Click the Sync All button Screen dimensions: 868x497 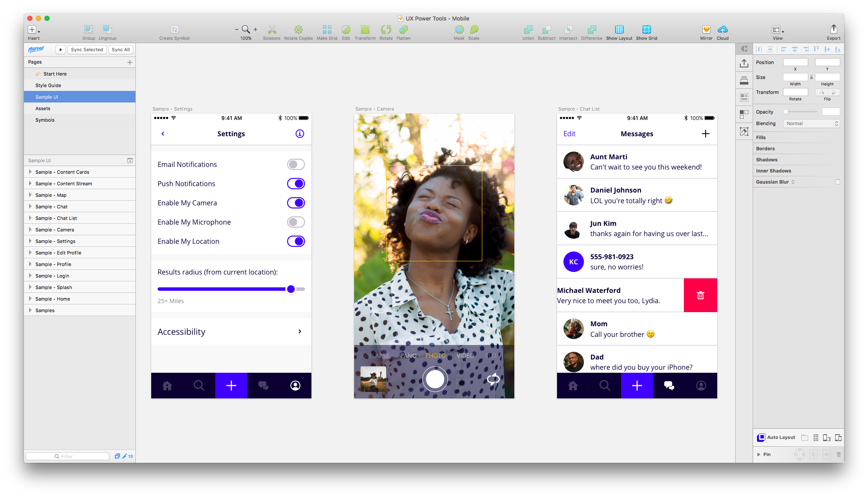click(x=120, y=50)
